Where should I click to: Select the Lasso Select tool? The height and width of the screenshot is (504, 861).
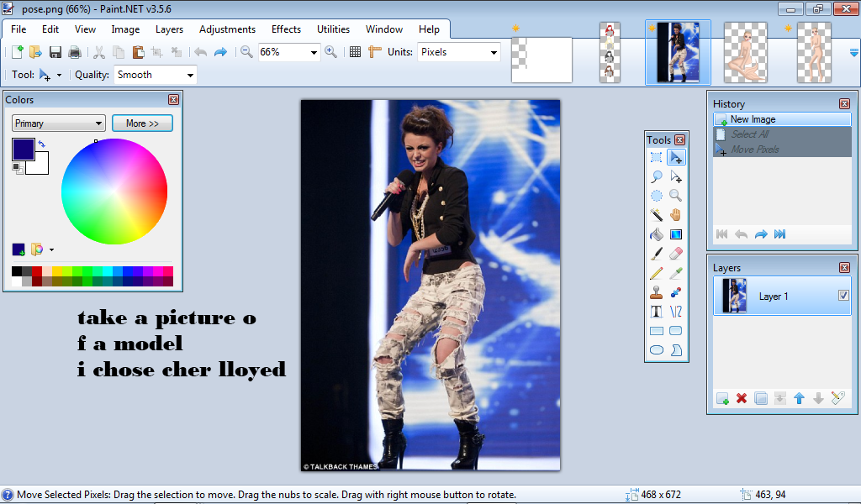[x=656, y=176]
